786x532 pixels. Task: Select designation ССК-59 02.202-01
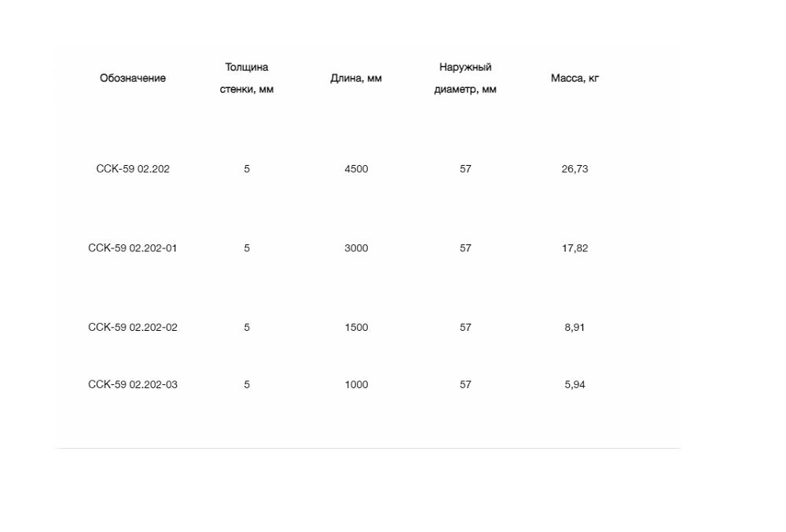tap(133, 248)
